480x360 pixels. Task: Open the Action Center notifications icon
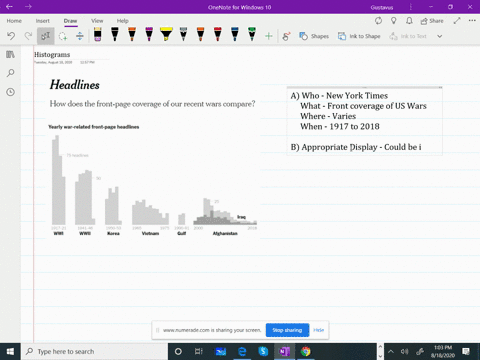pyautogui.click(x=466, y=351)
